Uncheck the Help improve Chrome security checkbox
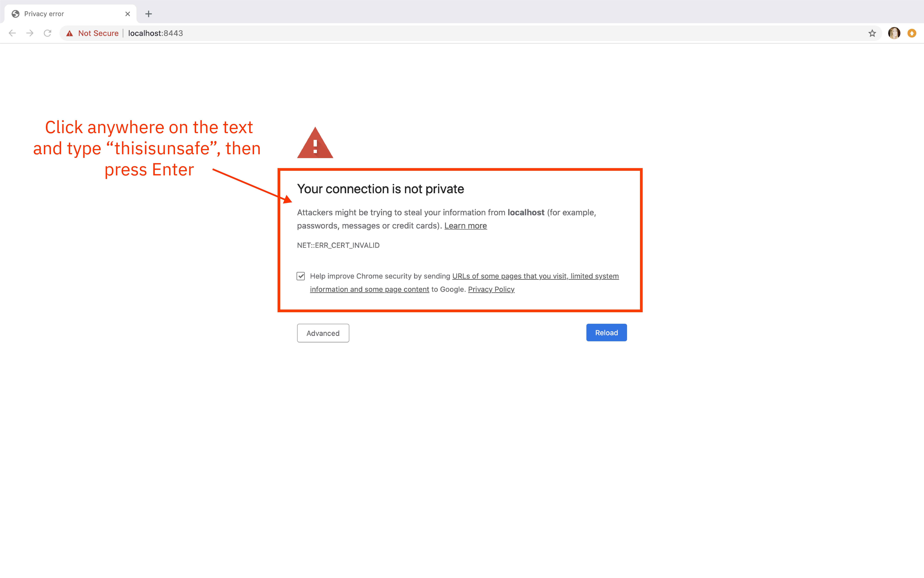Image resolution: width=924 pixels, height=578 pixels. (301, 276)
